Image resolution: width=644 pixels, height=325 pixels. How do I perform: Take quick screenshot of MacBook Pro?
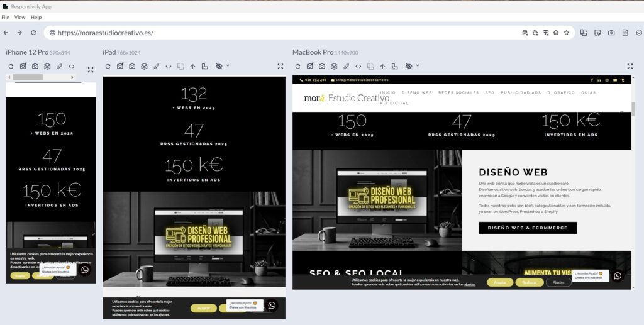(309, 66)
